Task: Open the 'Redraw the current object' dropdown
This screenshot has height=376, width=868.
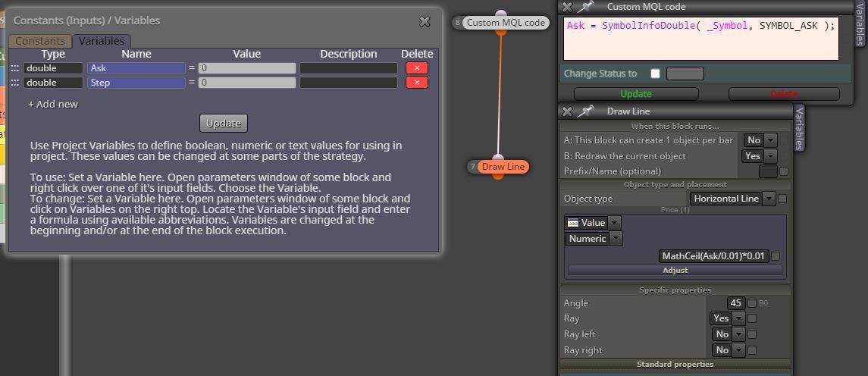Action: pos(760,156)
